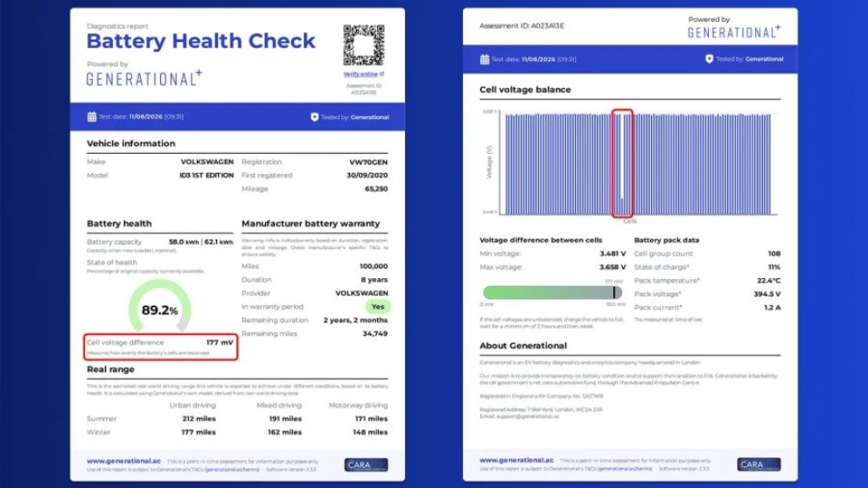Click the About Generational heading
Viewport: 868px width, 488px height.
point(523,345)
